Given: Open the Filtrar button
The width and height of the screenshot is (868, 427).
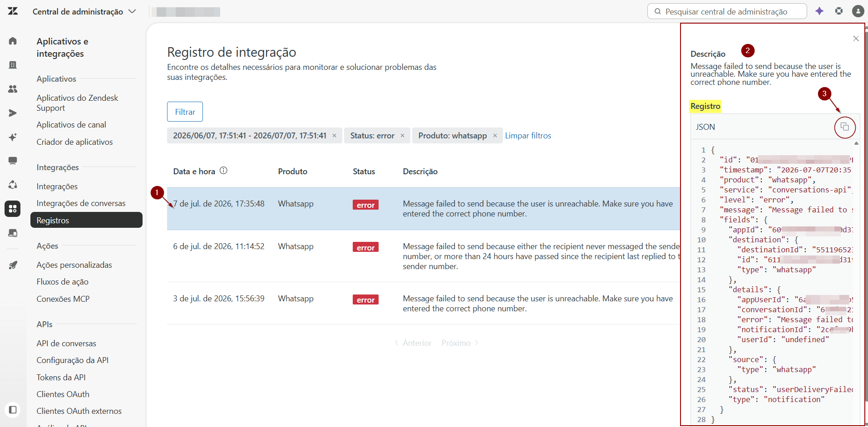Looking at the screenshot, I should pyautogui.click(x=185, y=112).
